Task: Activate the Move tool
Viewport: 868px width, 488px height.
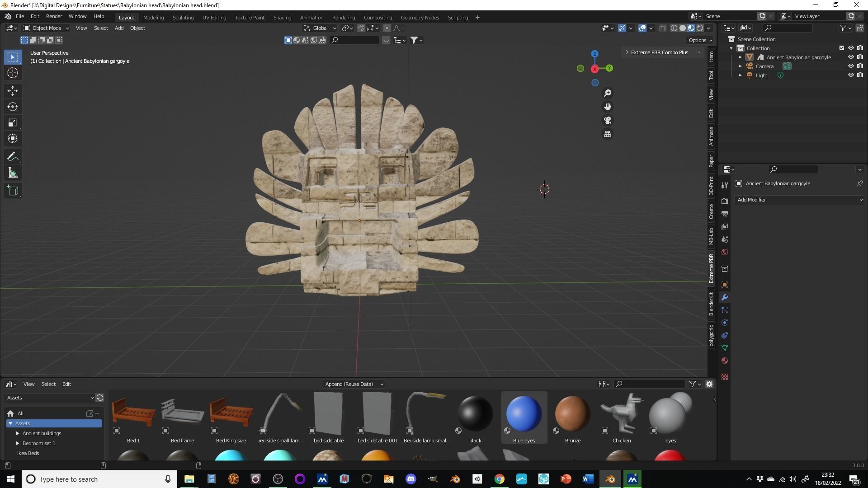Action: 13,91
